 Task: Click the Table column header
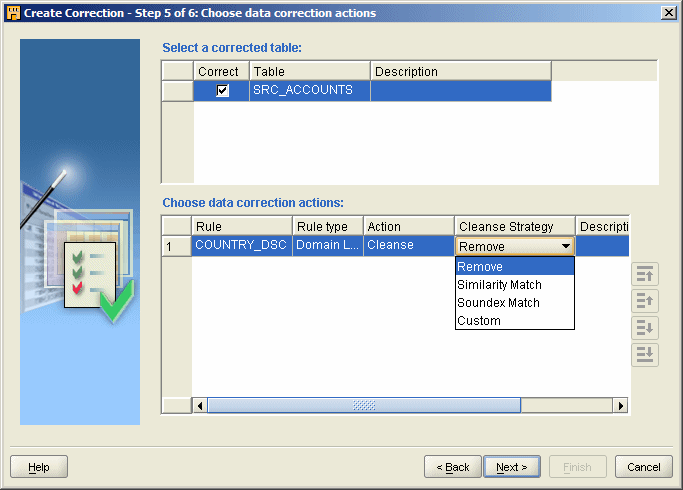[x=310, y=71]
